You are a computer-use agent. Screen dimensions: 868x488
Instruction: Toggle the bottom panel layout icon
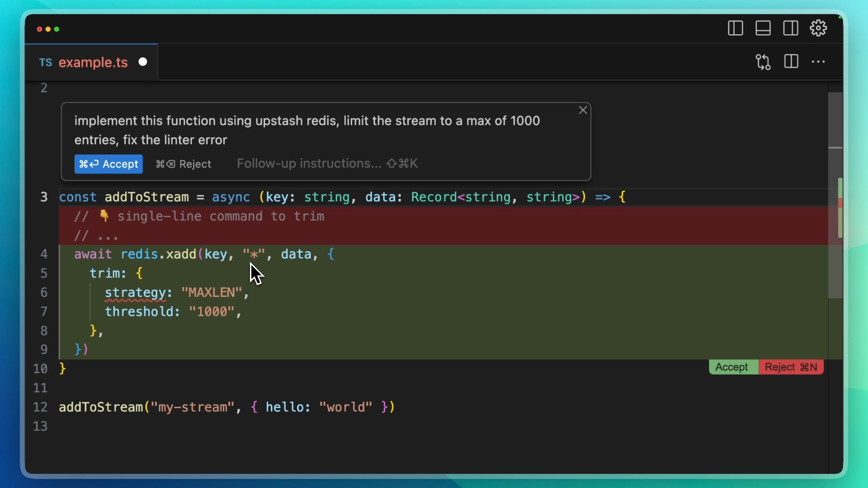click(763, 28)
